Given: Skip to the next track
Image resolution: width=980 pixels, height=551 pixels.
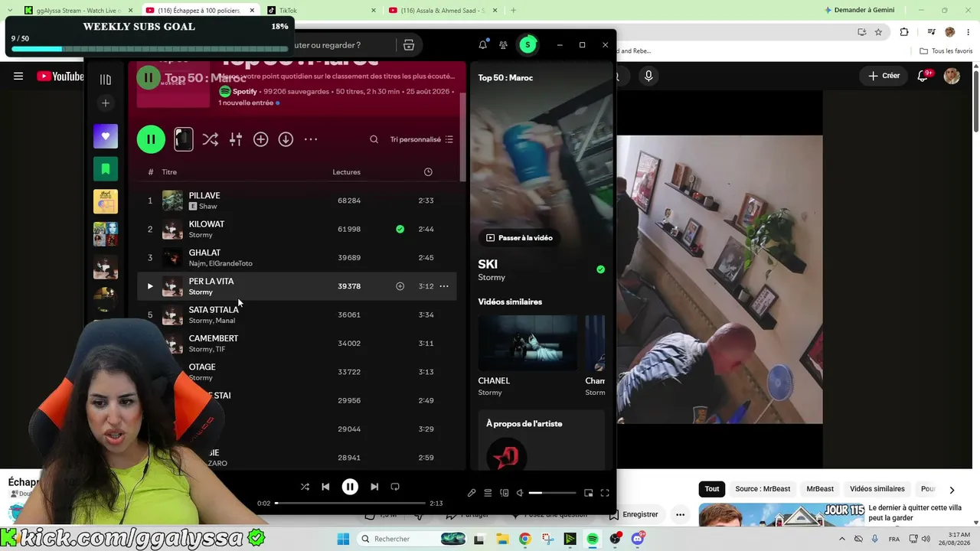Looking at the screenshot, I should point(374,487).
